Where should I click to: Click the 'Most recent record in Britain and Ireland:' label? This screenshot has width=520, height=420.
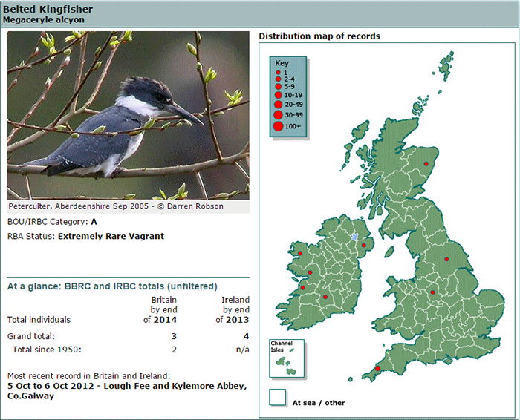coord(88,376)
